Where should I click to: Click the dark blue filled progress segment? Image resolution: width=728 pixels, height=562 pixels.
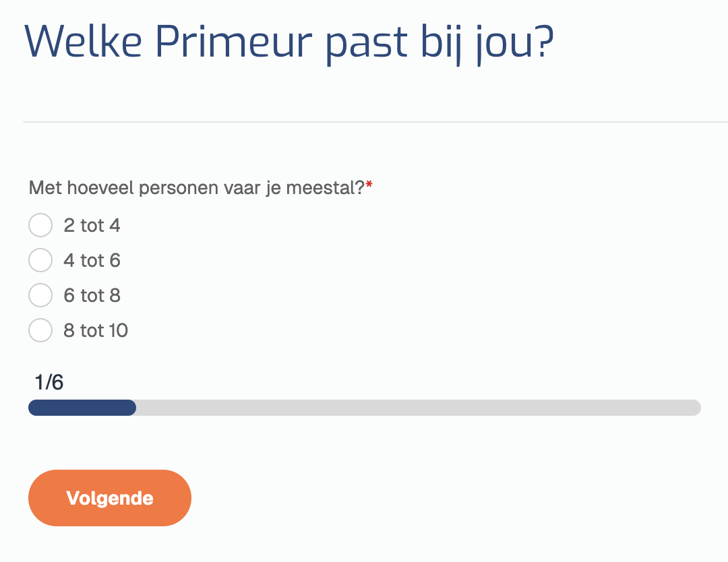[x=82, y=408]
